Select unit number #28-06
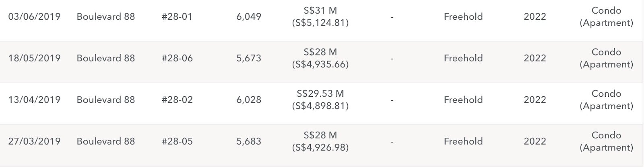The image size is (644, 167). point(177,58)
